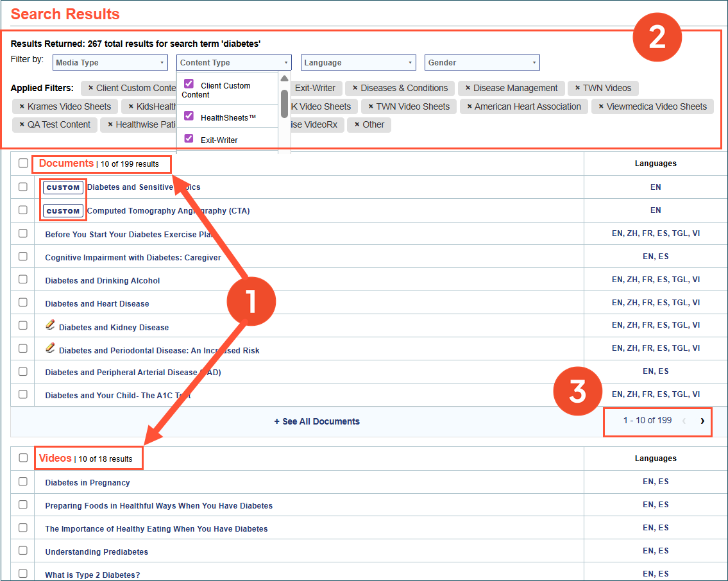Click the edit pencil on 'Diabetes and Periodontal Disease'
The height and width of the screenshot is (581, 728).
click(x=51, y=348)
